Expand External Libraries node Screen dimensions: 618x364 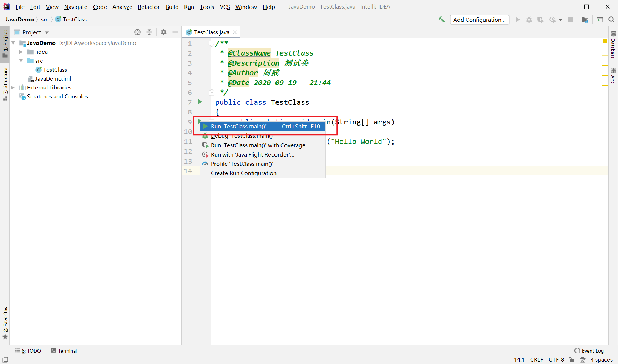[13, 87]
